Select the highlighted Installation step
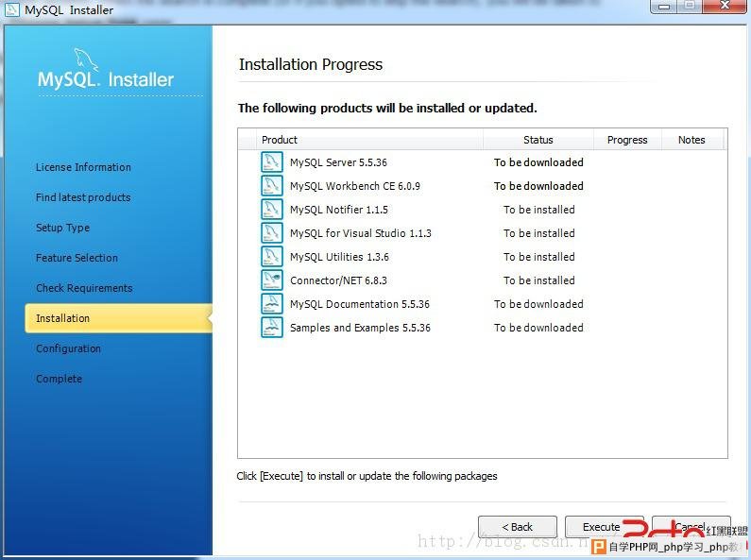Image resolution: width=751 pixels, height=560 pixels. coord(118,318)
